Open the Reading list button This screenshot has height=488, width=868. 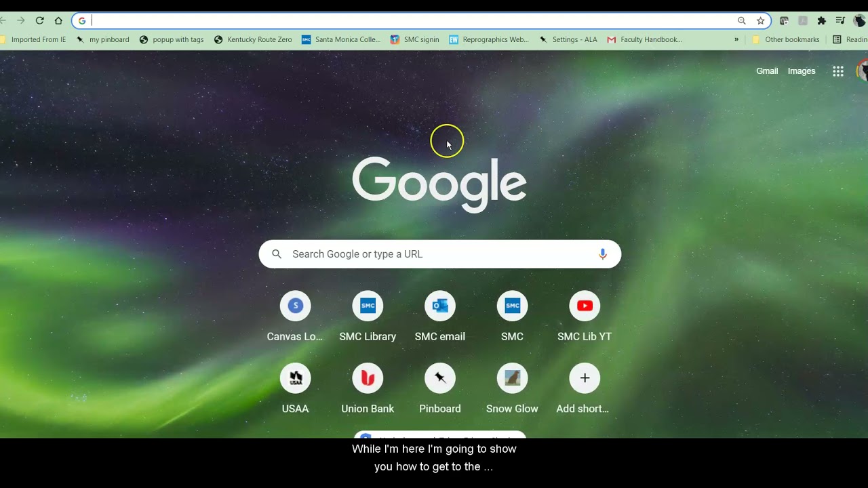[x=850, y=39]
